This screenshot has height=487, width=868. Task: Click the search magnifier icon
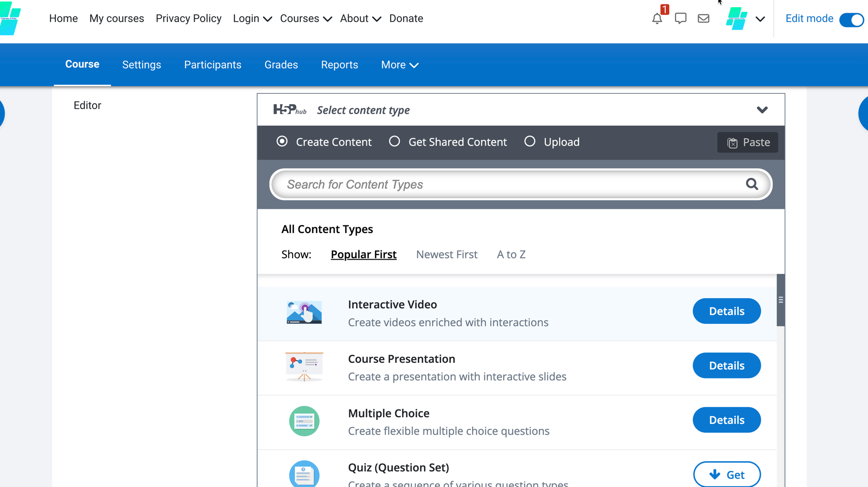(752, 184)
